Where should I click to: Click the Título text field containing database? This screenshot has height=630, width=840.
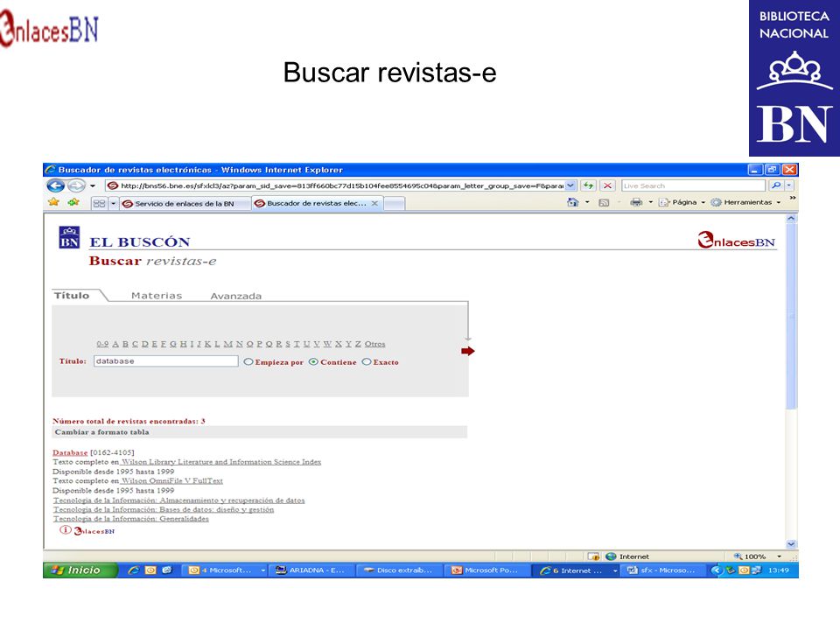(166, 361)
